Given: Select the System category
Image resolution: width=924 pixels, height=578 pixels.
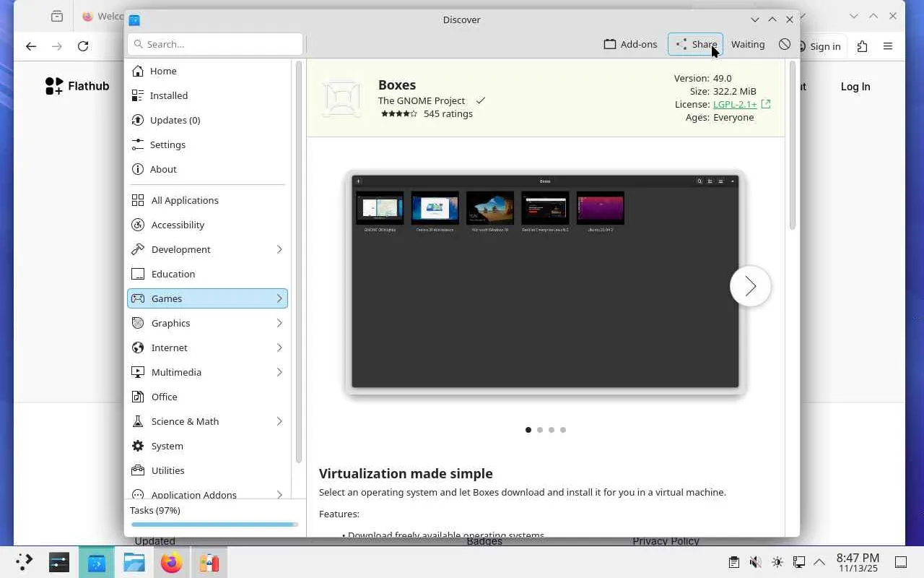Looking at the screenshot, I should (x=208, y=446).
